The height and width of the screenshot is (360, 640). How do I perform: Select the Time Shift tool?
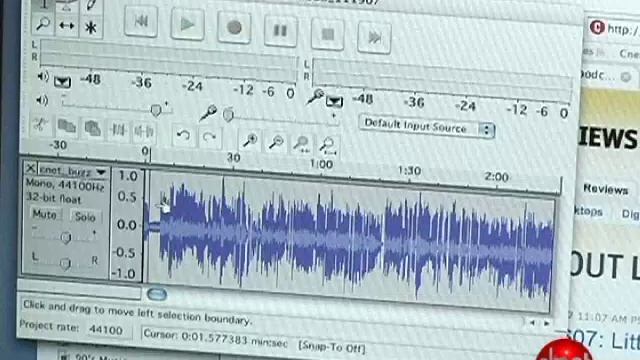tap(67, 26)
